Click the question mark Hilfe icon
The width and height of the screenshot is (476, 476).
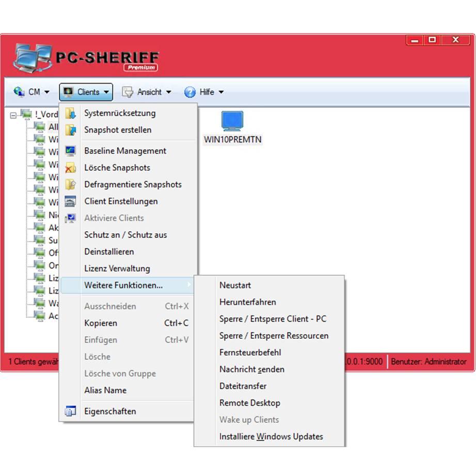point(190,92)
